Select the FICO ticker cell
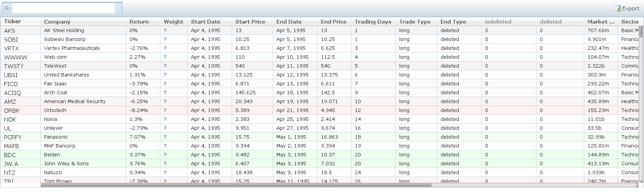The width and height of the screenshot is (644, 196). [21, 84]
